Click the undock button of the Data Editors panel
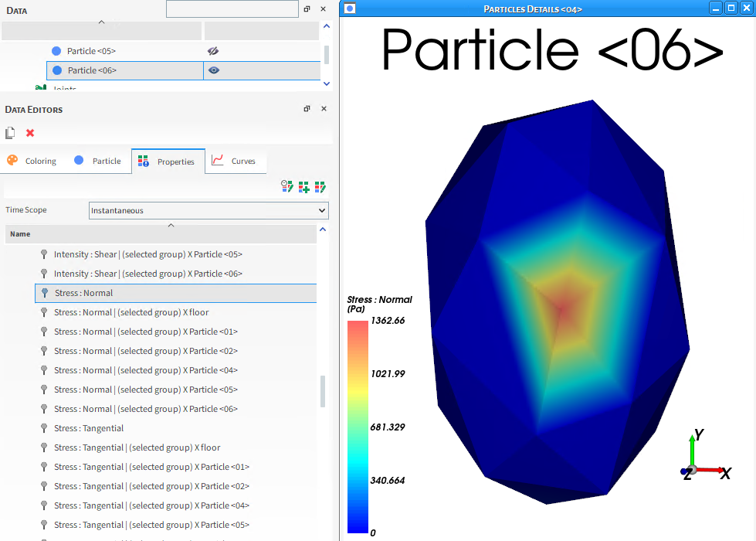Viewport: 756px width, 541px height. point(307,108)
